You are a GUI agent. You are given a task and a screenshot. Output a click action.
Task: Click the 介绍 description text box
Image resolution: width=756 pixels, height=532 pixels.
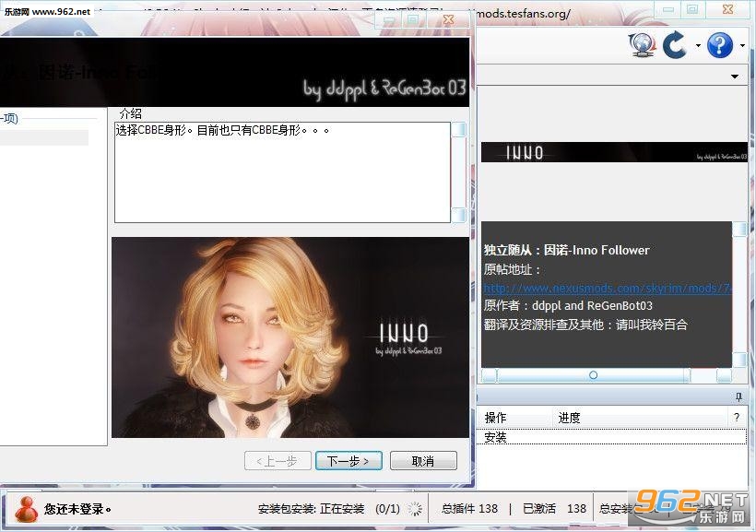pos(282,172)
